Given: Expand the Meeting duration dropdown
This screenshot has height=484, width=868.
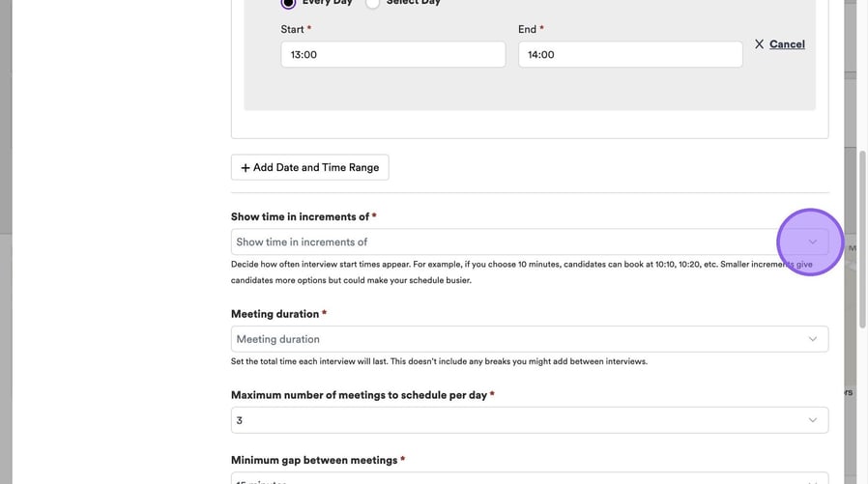Looking at the screenshot, I should 503,339.
